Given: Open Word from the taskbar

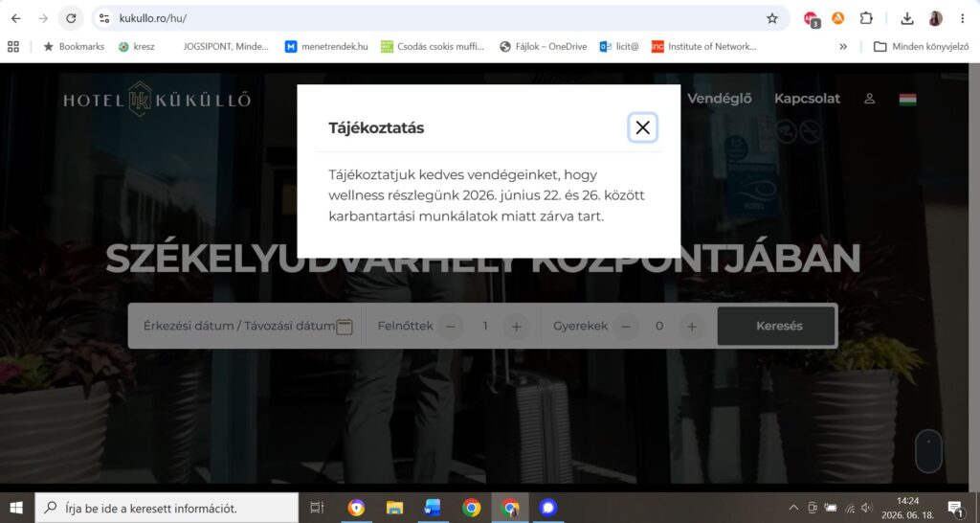Looking at the screenshot, I should click(x=433, y=508).
